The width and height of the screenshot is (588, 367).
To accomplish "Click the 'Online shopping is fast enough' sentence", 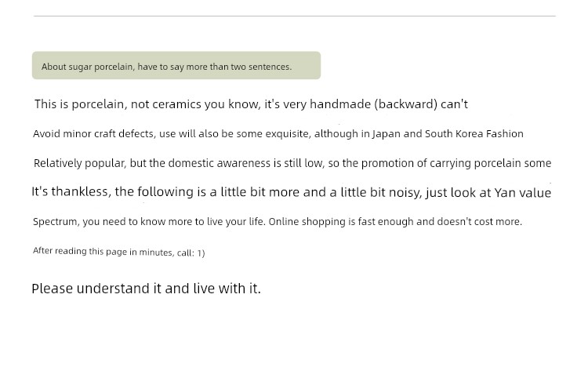I will click(341, 222).
